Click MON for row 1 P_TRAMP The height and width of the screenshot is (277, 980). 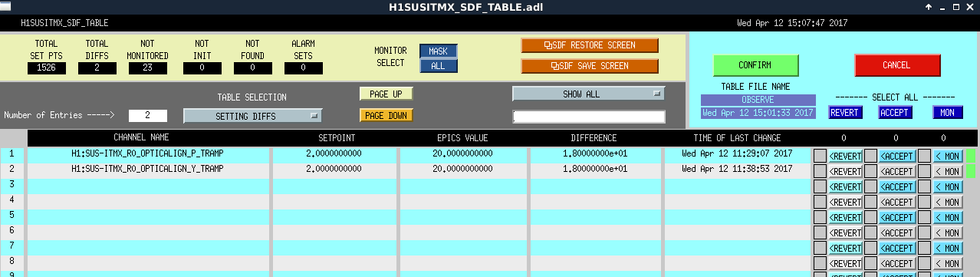click(948, 156)
